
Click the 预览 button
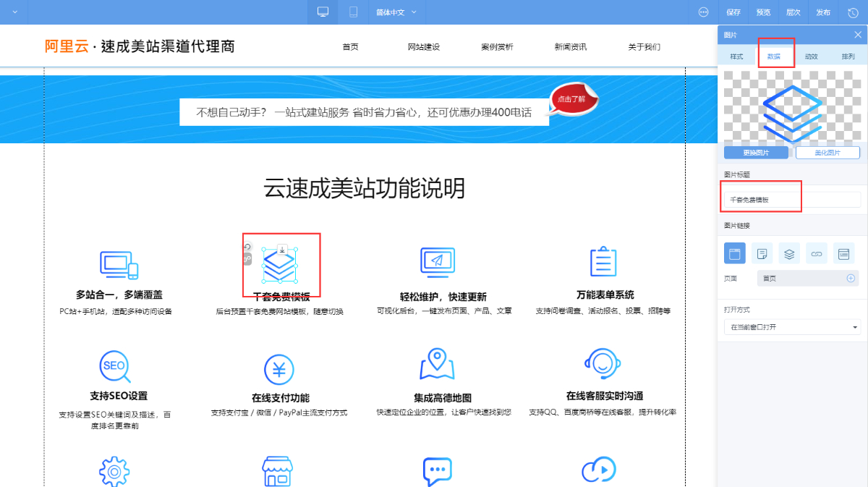[764, 12]
